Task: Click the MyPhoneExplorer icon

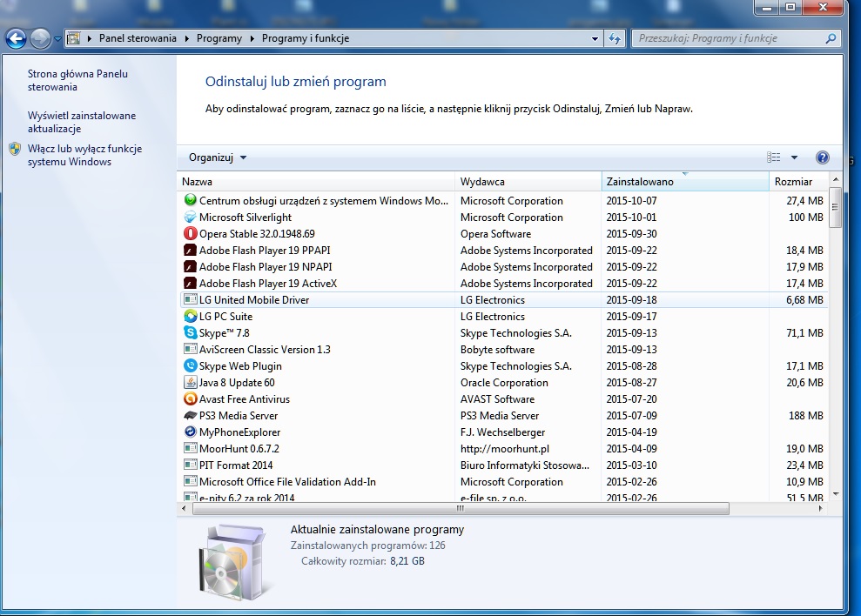Action: point(190,432)
